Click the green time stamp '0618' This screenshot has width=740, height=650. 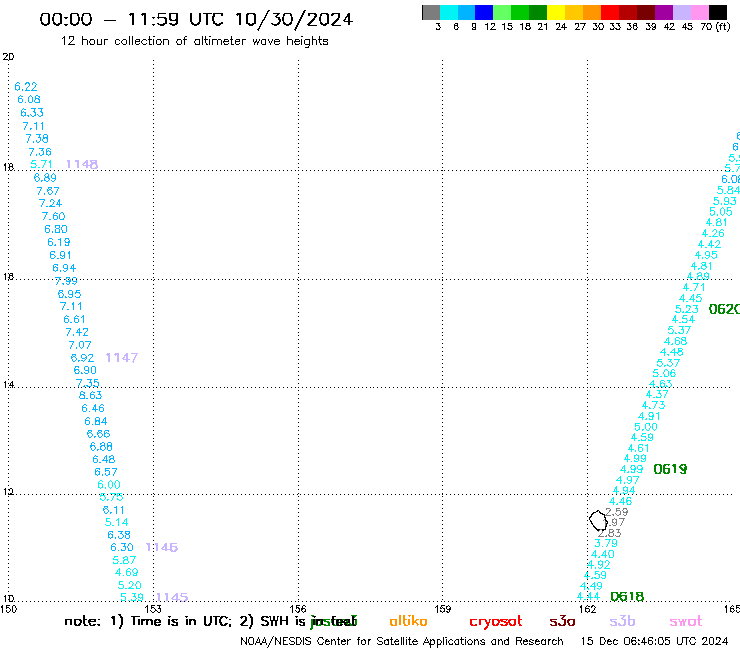coord(627,597)
